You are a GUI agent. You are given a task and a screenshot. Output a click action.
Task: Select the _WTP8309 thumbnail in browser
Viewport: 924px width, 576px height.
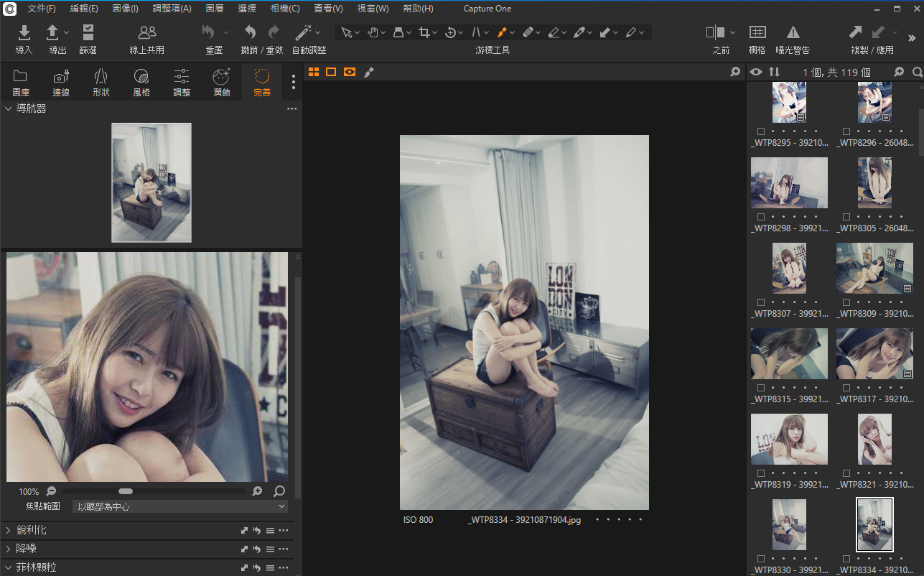tap(874, 268)
